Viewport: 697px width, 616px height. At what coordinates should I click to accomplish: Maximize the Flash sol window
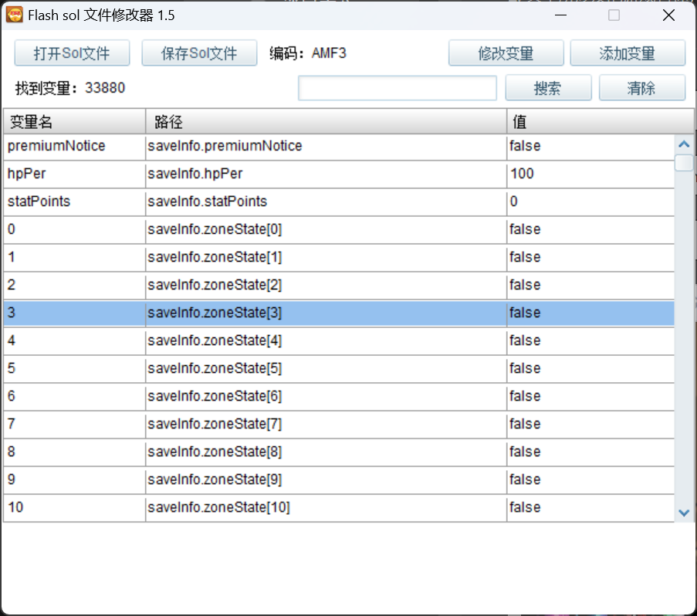(614, 15)
